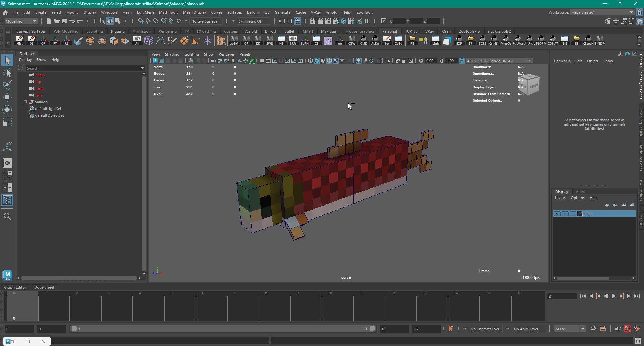
Task: Open the Modeling menu set dropdown
Action: click(21, 21)
